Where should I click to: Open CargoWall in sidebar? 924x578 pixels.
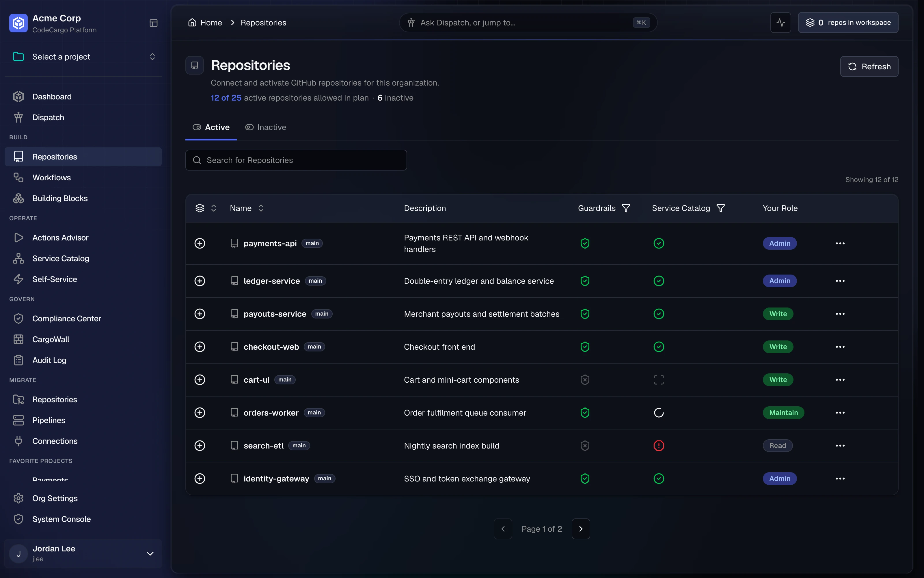click(83, 340)
